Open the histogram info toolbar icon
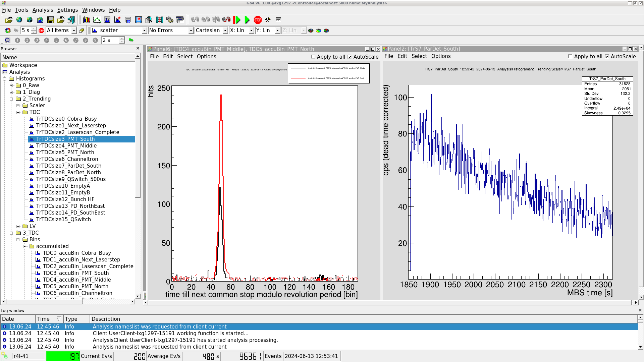 [107, 20]
